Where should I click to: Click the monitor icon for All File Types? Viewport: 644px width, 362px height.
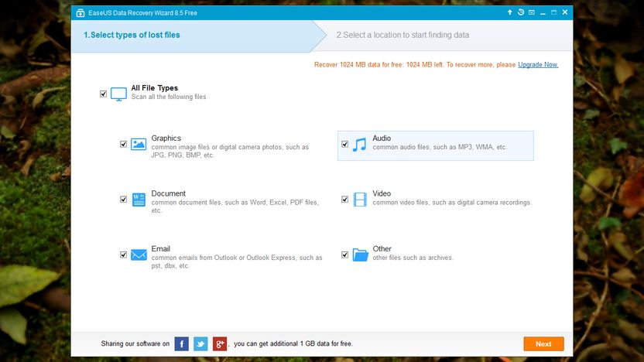coord(118,94)
